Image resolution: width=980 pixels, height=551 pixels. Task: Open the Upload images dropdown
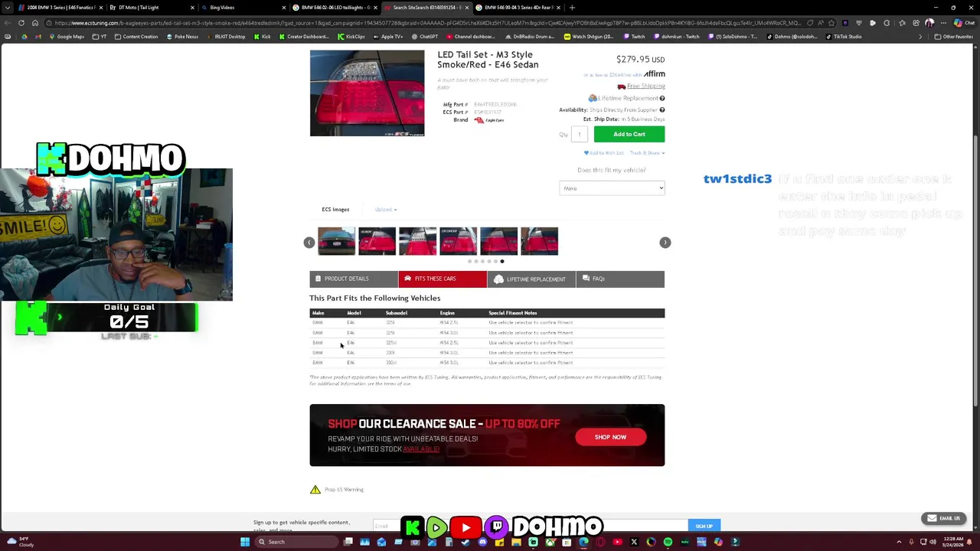(x=386, y=210)
